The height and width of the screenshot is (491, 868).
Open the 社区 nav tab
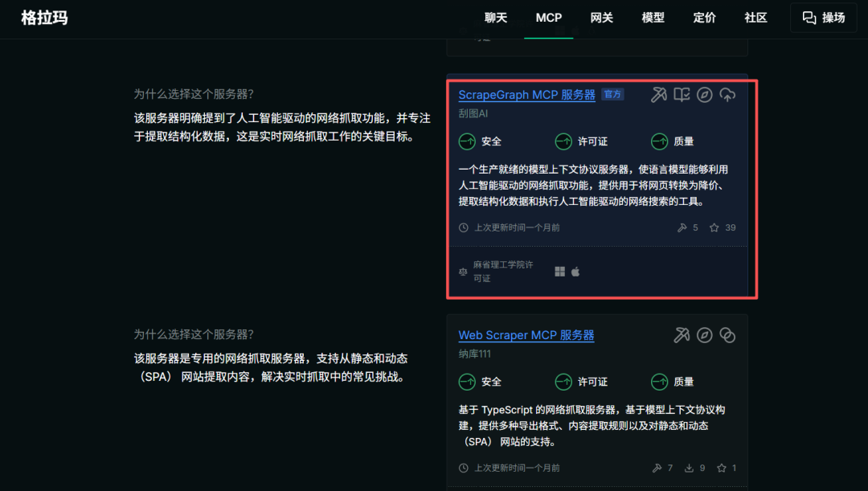(755, 18)
